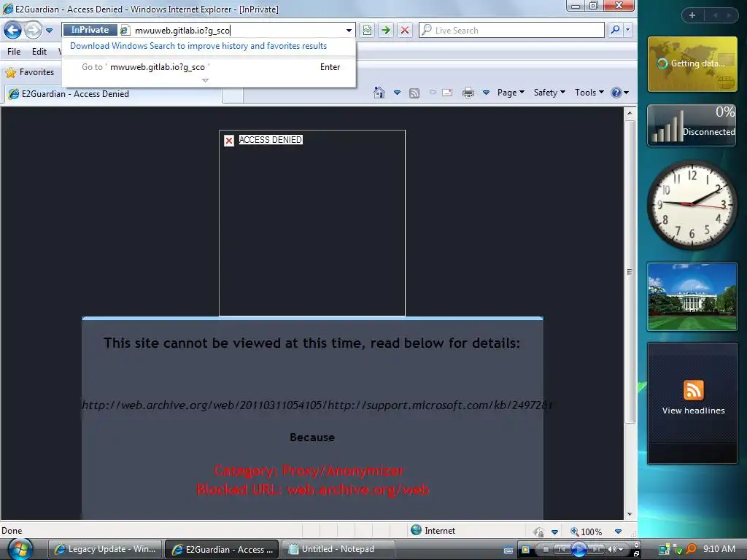Expand the address bar dropdown arrow
This screenshot has width=747, height=560.
349,31
